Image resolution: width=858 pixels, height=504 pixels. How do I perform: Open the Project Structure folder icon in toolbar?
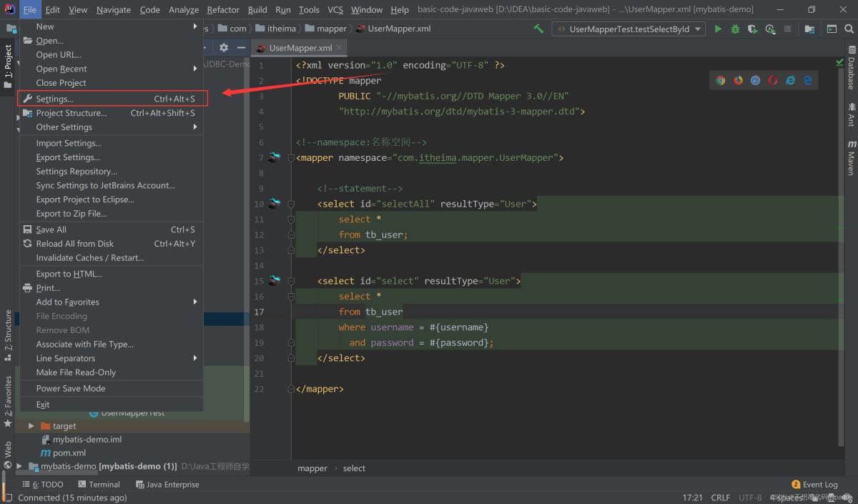click(x=809, y=29)
